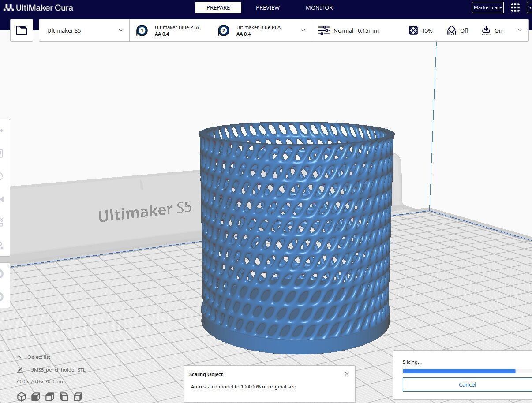Open the PREVIEW tab
This screenshot has width=532, height=403.
pyautogui.click(x=268, y=7)
